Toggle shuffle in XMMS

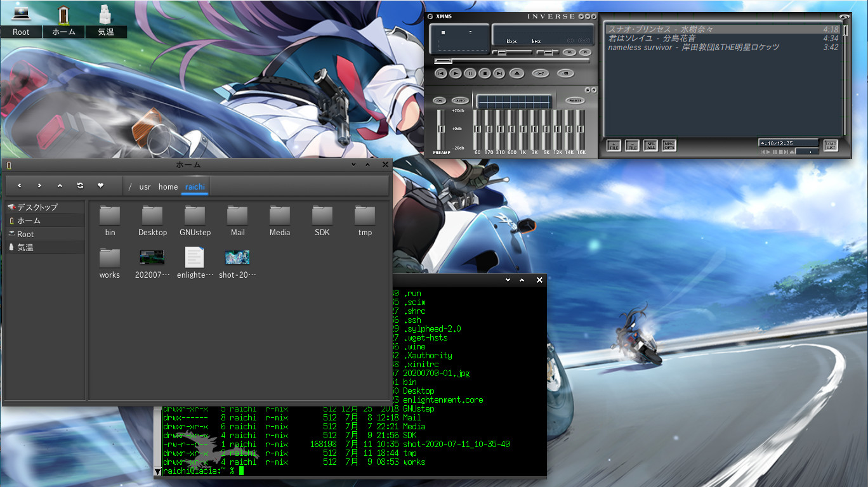(x=541, y=74)
